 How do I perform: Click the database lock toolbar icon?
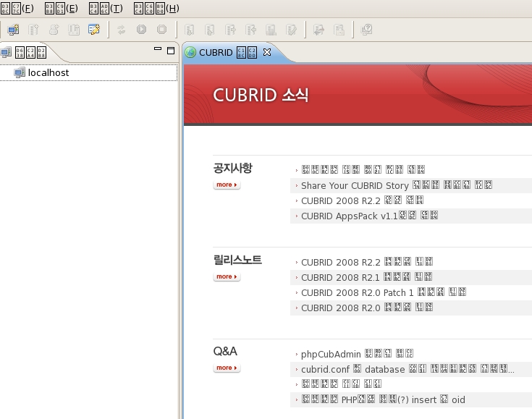click(339, 30)
